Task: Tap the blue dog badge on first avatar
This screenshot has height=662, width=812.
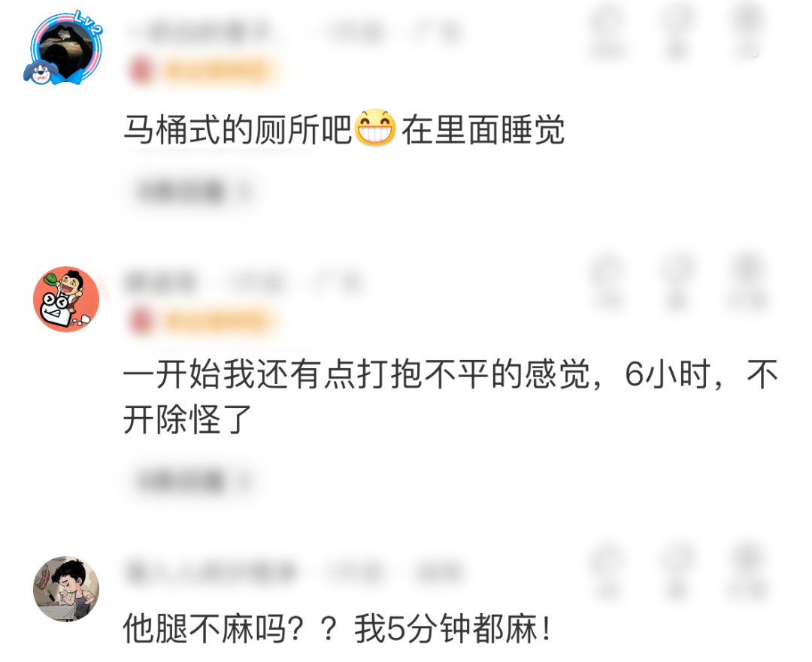Action: click(x=39, y=72)
